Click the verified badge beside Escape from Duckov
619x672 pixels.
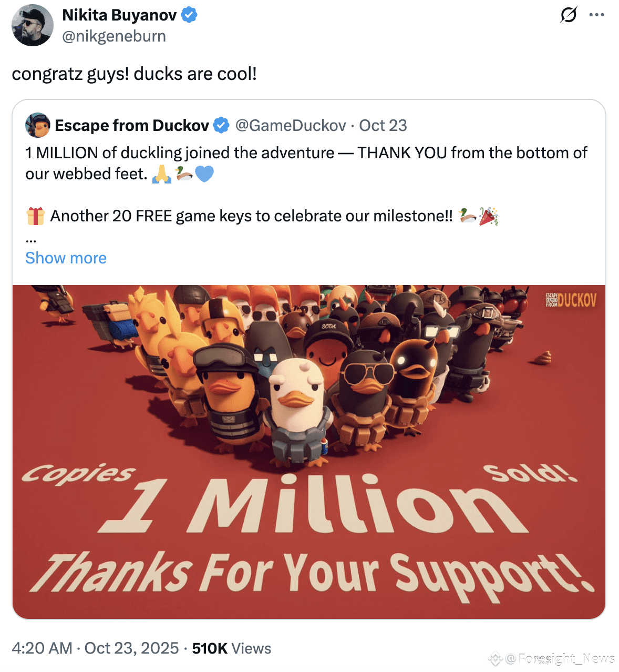(x=221, y=125)
